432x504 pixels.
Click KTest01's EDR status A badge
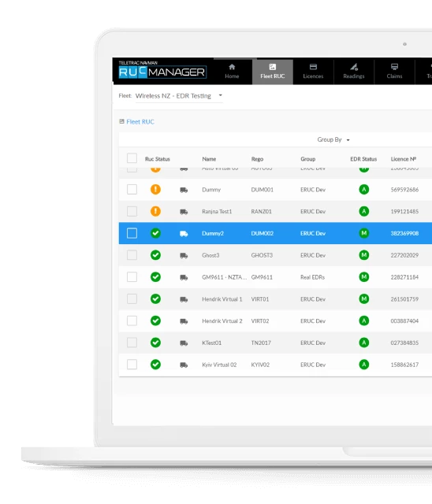tap(363, 343)
